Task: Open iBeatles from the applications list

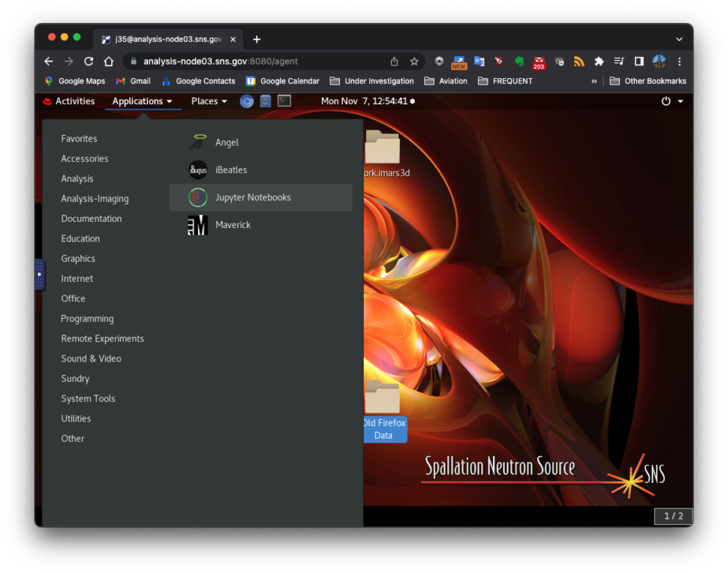Action: [230, 170]
